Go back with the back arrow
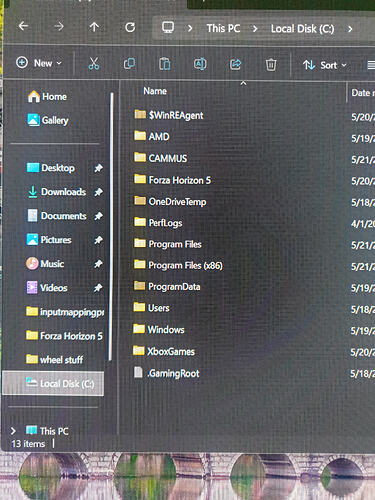The image size is (375, 500). pos(23,26)
